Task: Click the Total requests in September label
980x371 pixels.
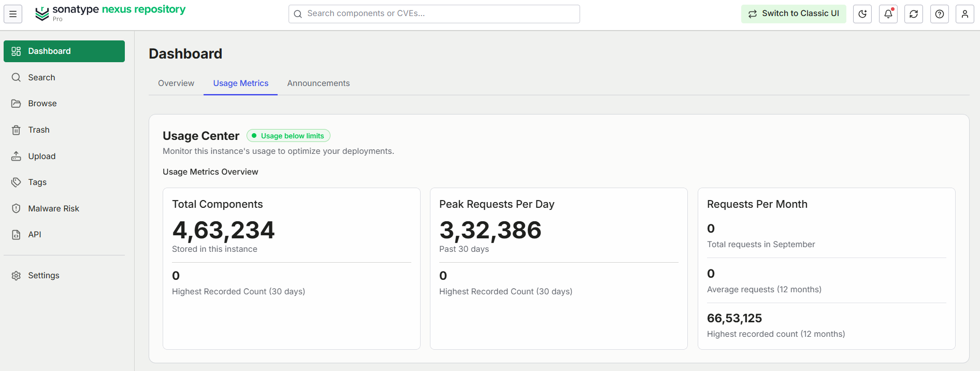Action: click(761, 245)
